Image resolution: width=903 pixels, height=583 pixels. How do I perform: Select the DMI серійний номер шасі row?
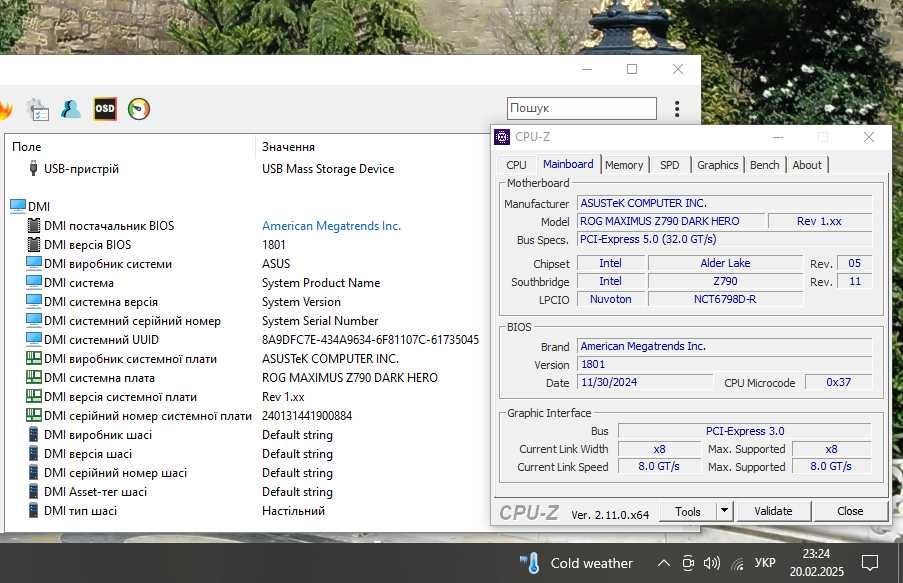point(248,472)
